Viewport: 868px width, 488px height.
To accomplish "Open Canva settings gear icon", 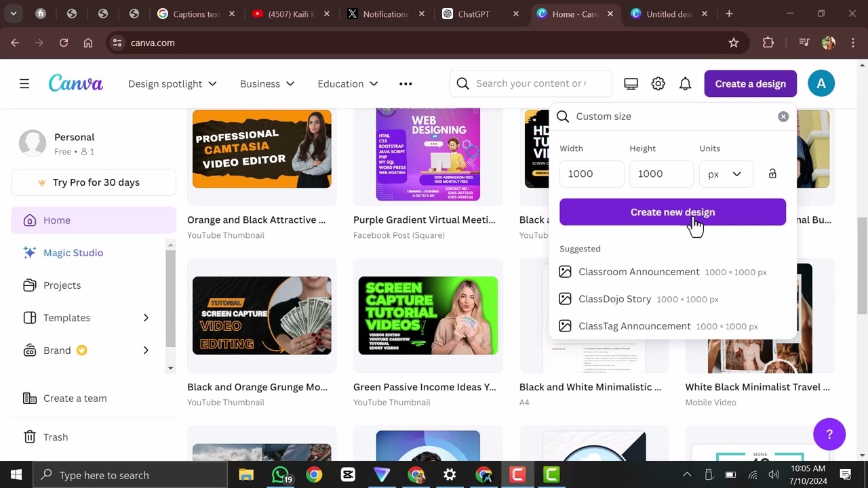I will pos(658,84).
